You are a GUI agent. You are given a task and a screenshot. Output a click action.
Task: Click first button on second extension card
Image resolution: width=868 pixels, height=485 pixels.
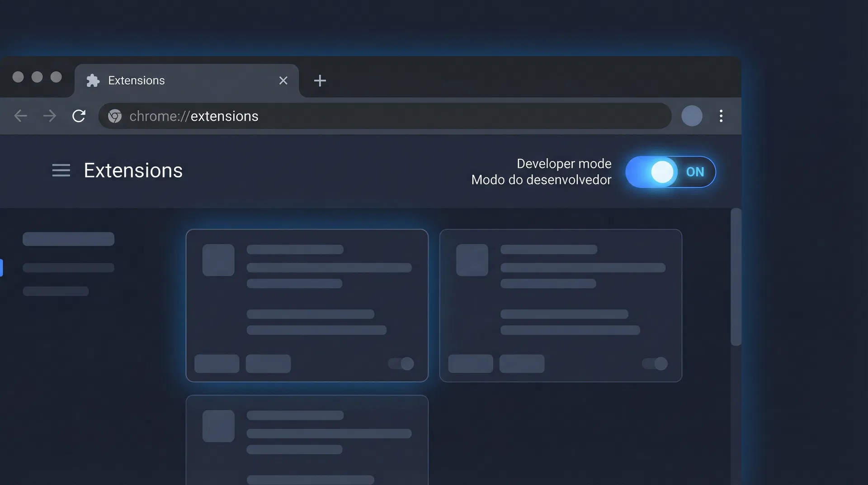[470, 364]
